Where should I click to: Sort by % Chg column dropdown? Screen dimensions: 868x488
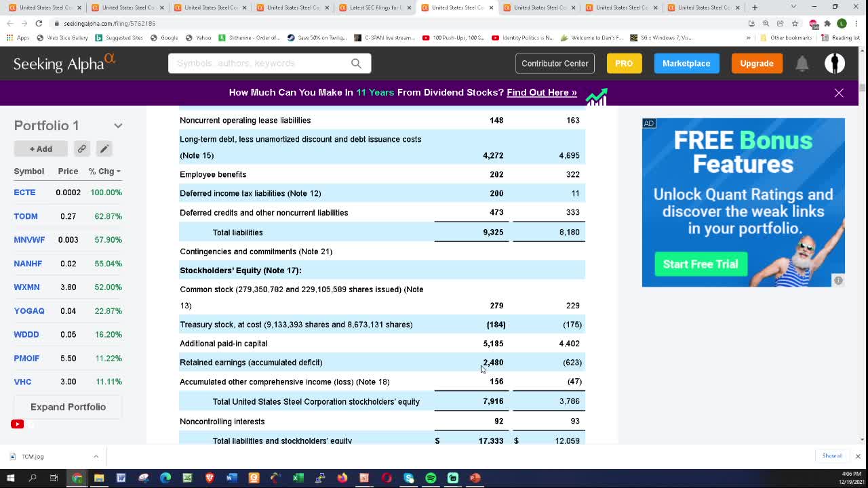104,171
